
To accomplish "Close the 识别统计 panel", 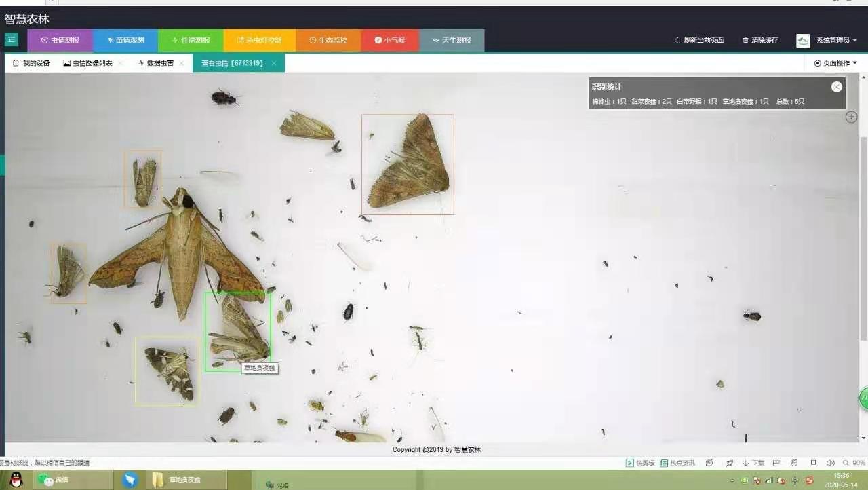I will 837,87.
